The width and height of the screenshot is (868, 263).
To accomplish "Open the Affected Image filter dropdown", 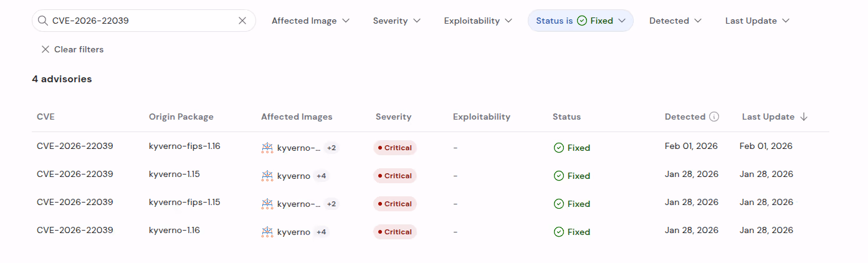I will click(310, 21).
